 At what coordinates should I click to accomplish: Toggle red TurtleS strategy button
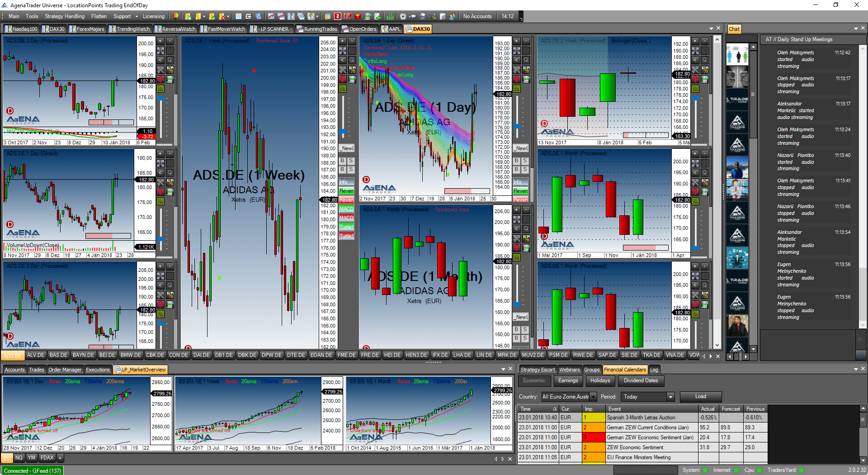pos(346,236)
